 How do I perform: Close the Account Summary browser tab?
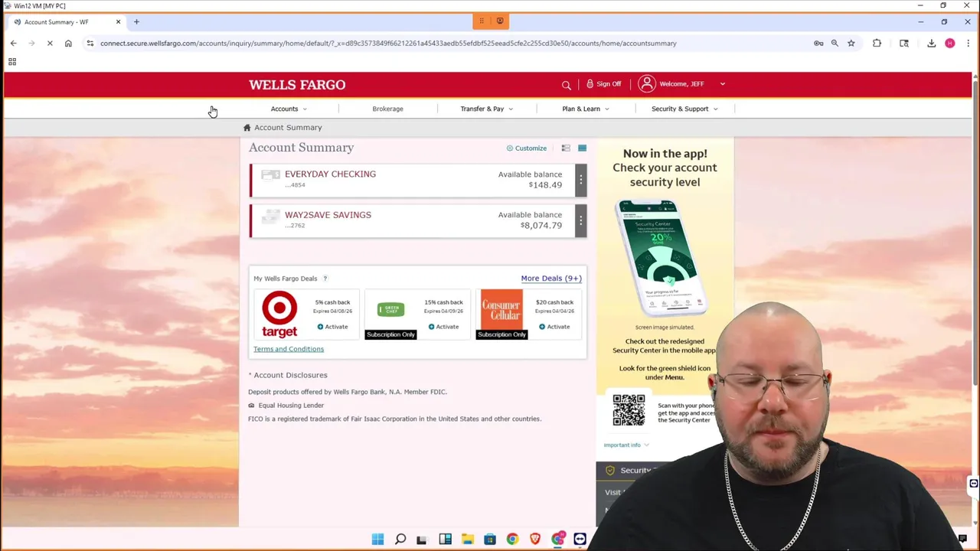118,21
